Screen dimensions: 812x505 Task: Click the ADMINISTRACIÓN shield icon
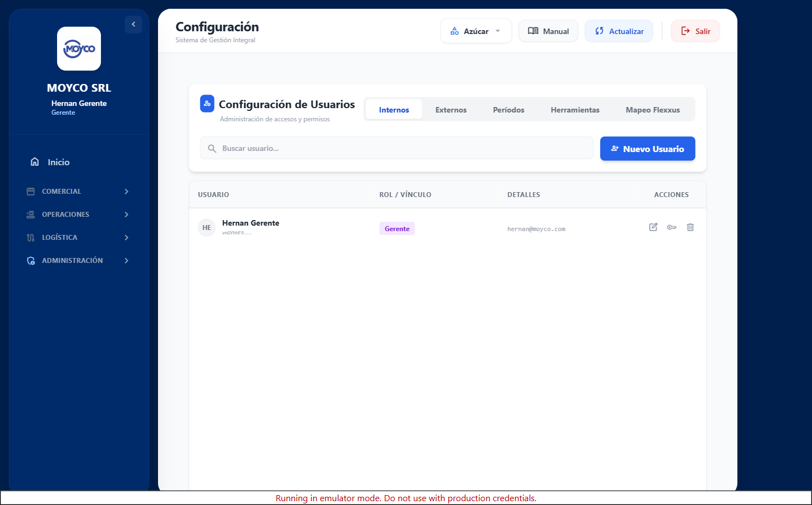pyautogui.click(x=31, y=261)
